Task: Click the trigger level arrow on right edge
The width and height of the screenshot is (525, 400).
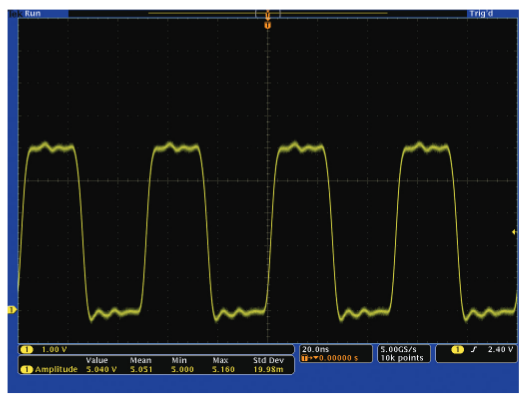Action: 514,232
